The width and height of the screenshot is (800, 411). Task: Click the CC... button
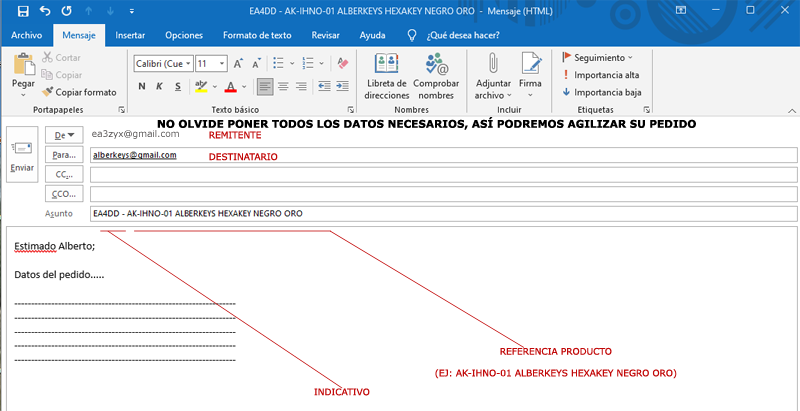64,174
